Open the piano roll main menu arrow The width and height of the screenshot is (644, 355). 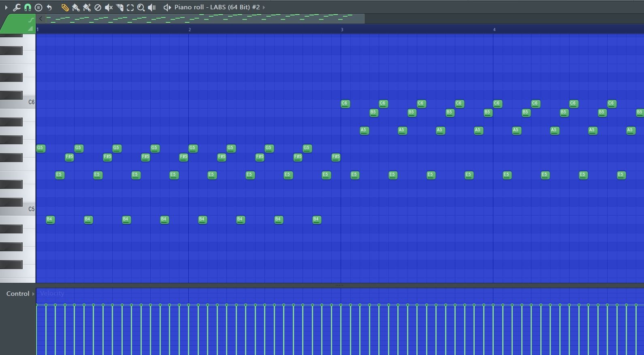coord(6,7)
